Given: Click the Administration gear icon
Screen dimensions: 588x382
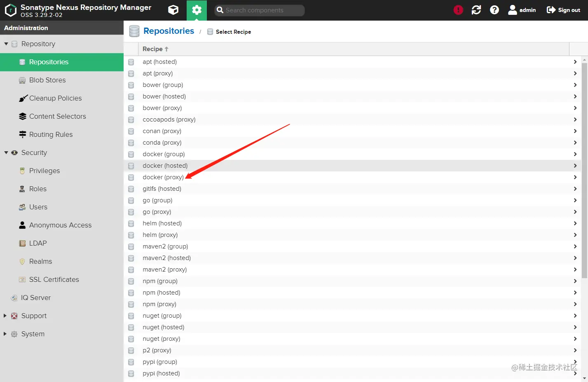Looking at the screenshot, I should click(197, 10).
